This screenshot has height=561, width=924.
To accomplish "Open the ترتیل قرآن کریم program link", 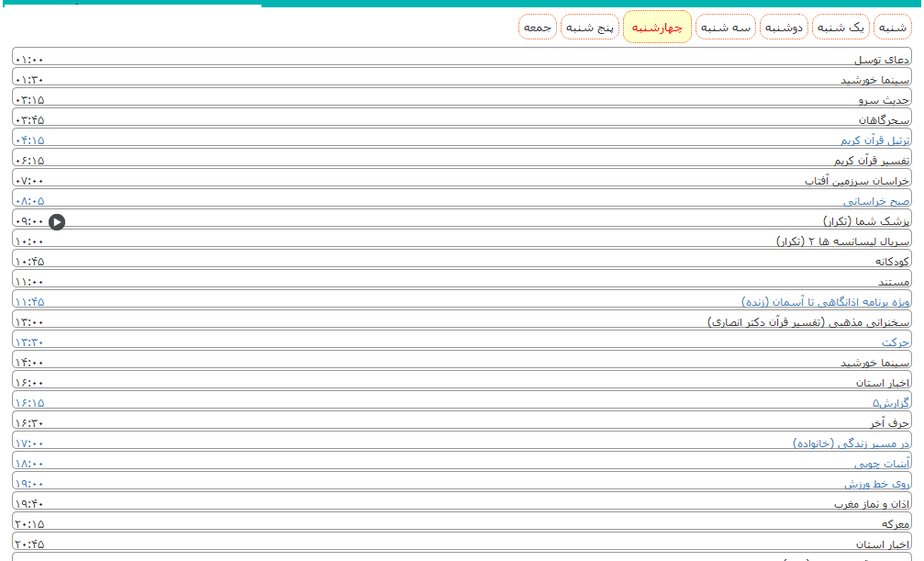I will click(x=875, y=140).
